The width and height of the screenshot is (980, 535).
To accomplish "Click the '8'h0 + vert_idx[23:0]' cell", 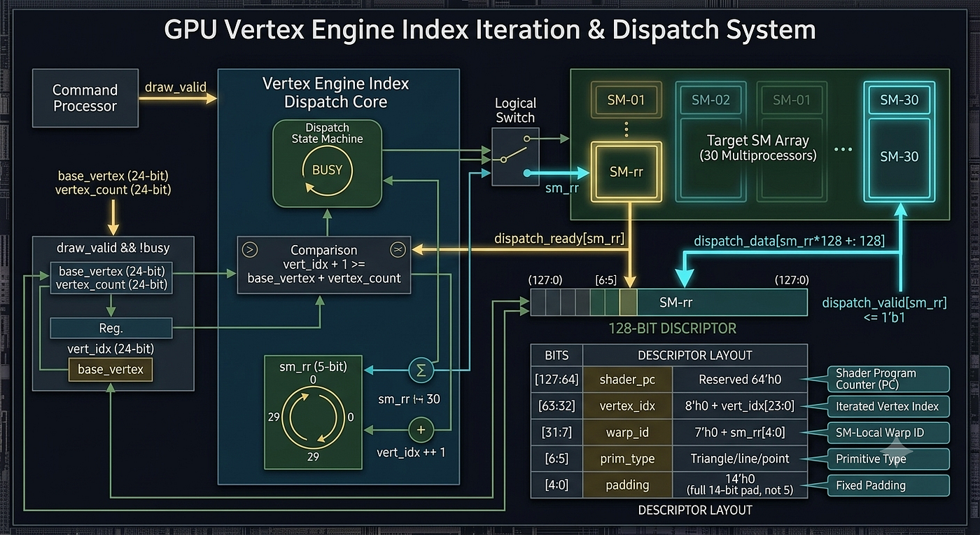I will pos(739,405).
